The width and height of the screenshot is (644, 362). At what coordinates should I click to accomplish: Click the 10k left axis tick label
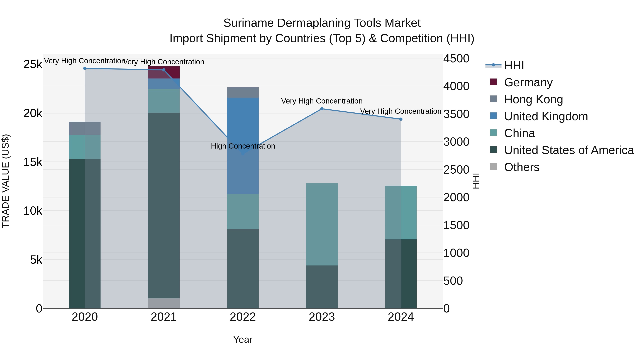pos(33,211)
